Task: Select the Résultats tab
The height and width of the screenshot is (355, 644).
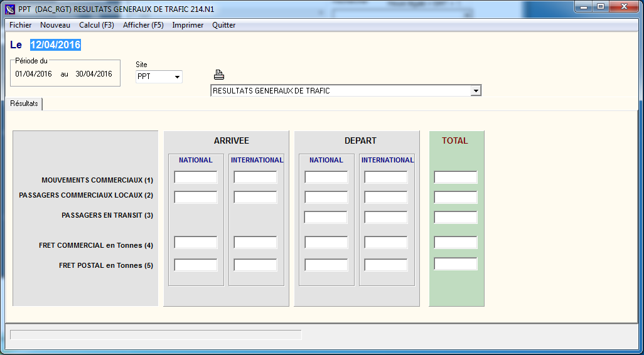Action: [x=24, y=103]
